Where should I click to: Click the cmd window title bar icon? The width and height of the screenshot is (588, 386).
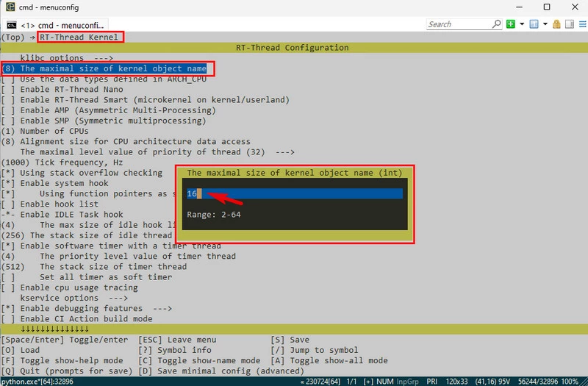click(10, 7)
